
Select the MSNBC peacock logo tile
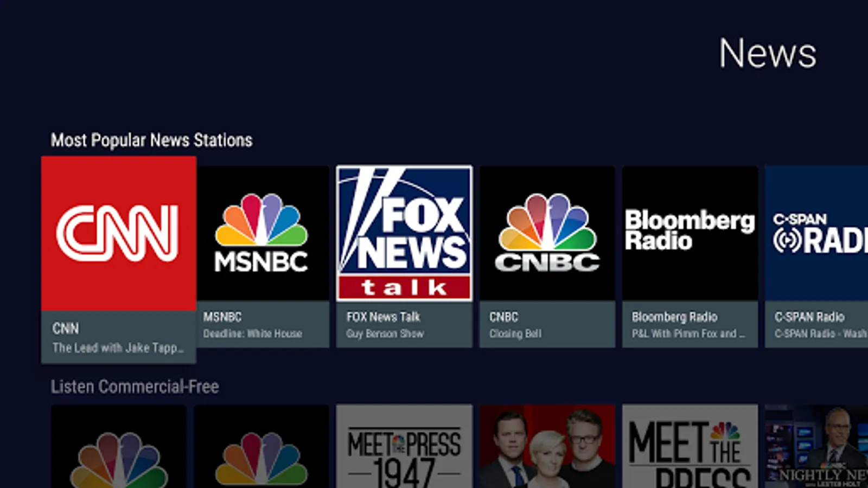263,233
